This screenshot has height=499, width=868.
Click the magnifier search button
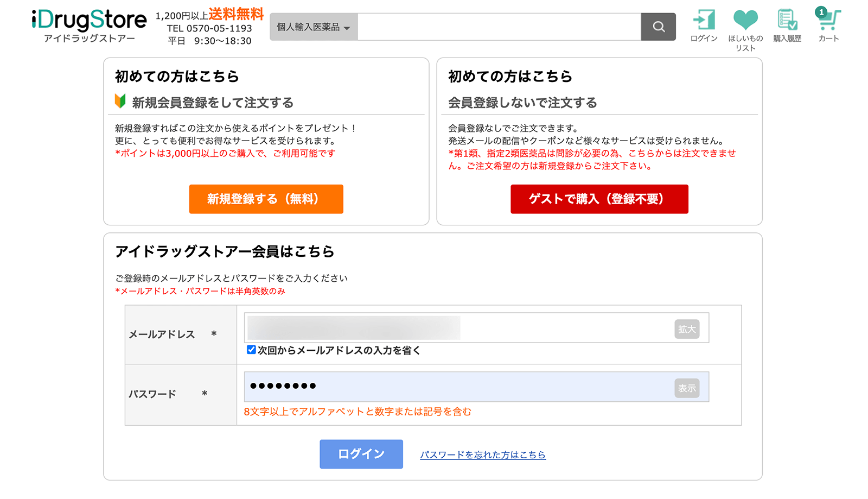point(659,27)
